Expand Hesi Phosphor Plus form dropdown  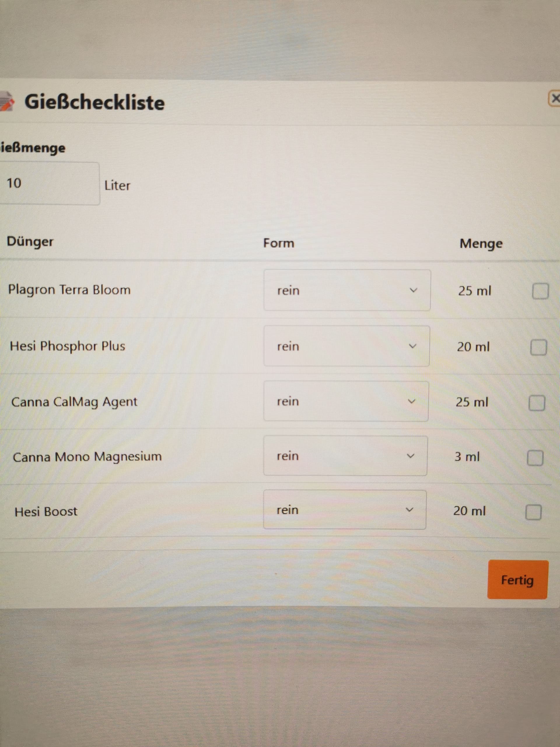point(346,346)
